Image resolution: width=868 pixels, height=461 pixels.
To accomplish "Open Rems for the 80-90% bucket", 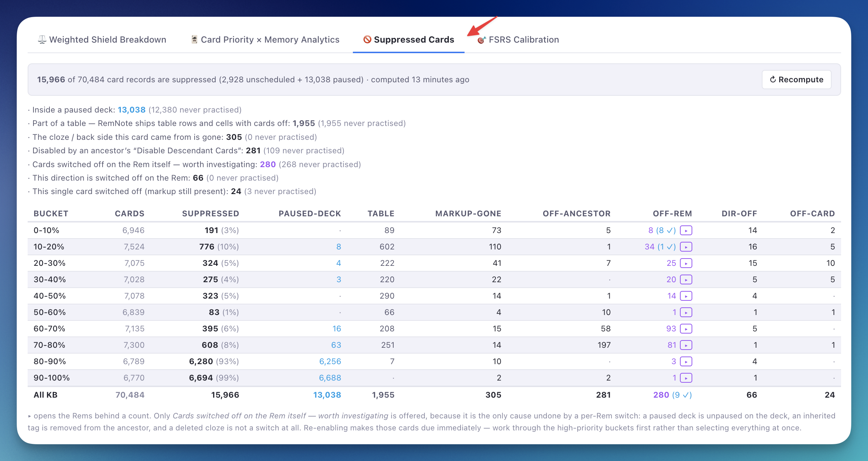I will [x=686, y=362].
